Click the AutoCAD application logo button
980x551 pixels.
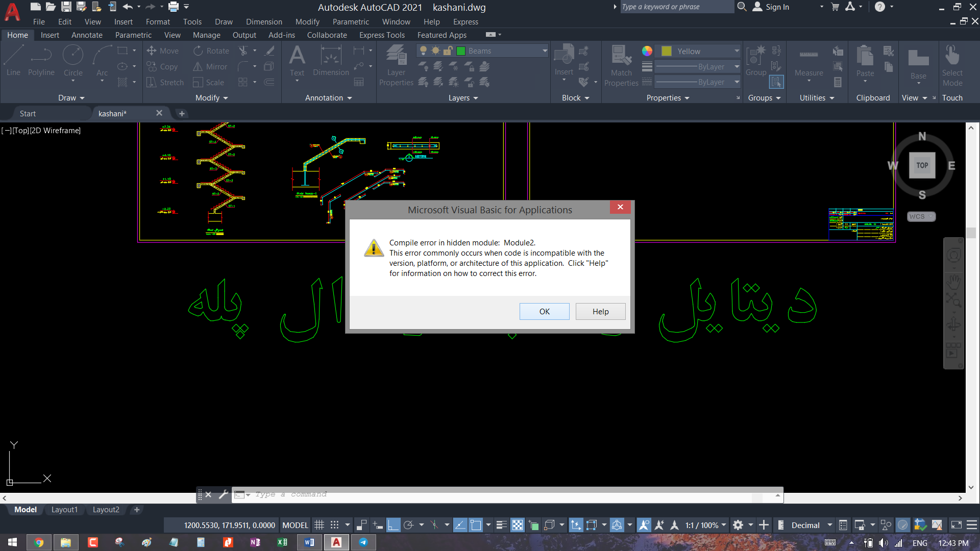[x=12, y=12]
